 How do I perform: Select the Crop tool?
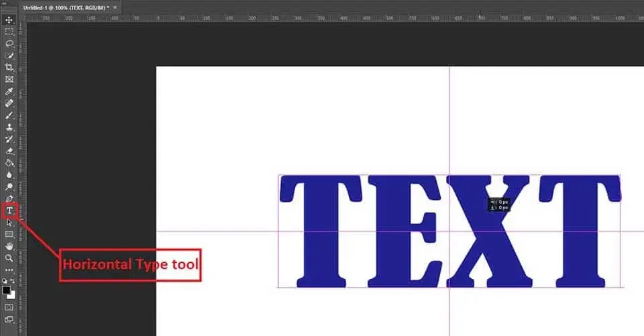point(9,67)
